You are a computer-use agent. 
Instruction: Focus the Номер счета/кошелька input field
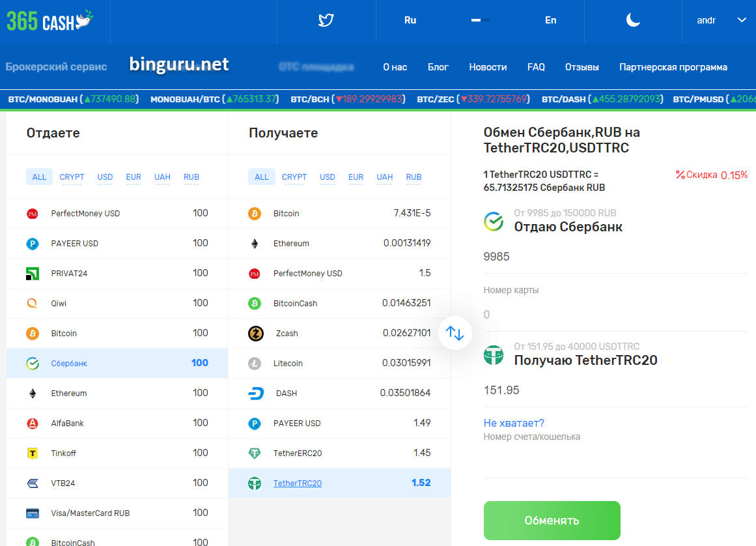click(x=616, y=461)
